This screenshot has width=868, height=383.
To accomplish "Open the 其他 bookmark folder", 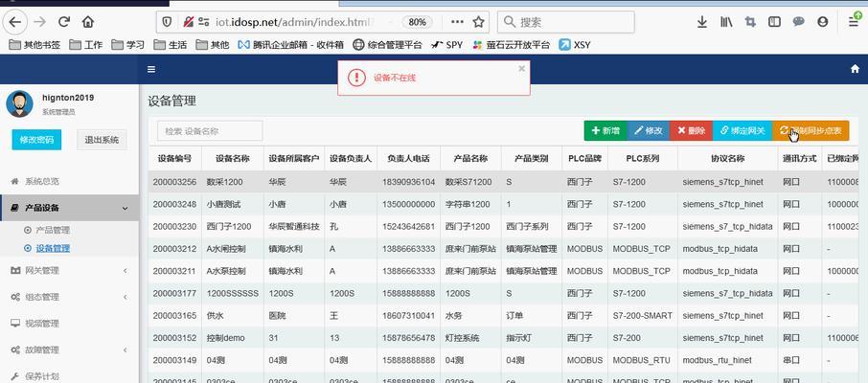I will 212,45.
